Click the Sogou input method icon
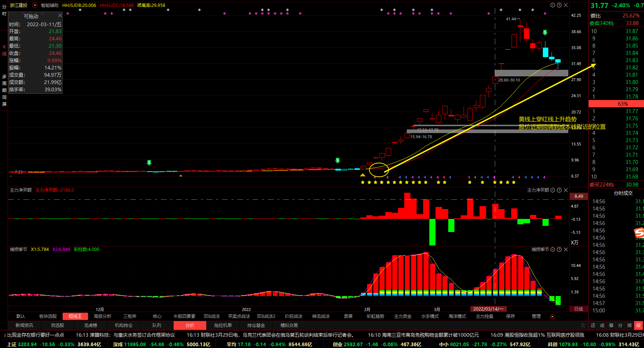644x348 pixels. tap(639, 233)
